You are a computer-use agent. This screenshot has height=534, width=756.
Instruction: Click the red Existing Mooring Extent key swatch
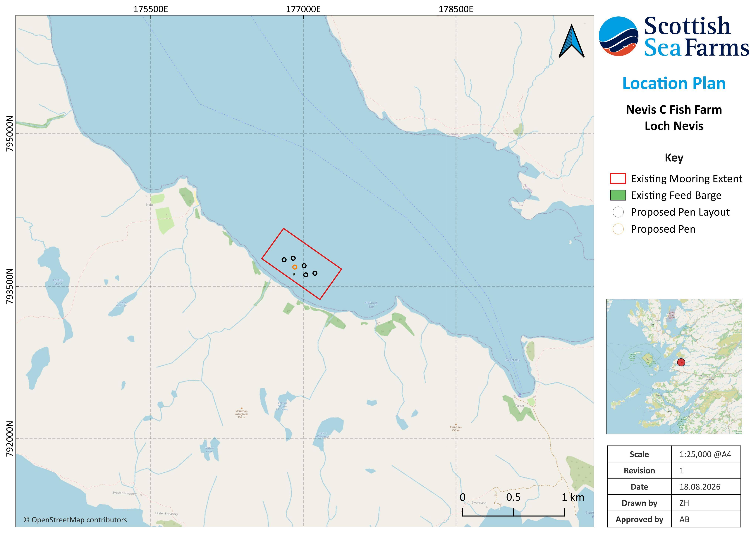(618, 179)
